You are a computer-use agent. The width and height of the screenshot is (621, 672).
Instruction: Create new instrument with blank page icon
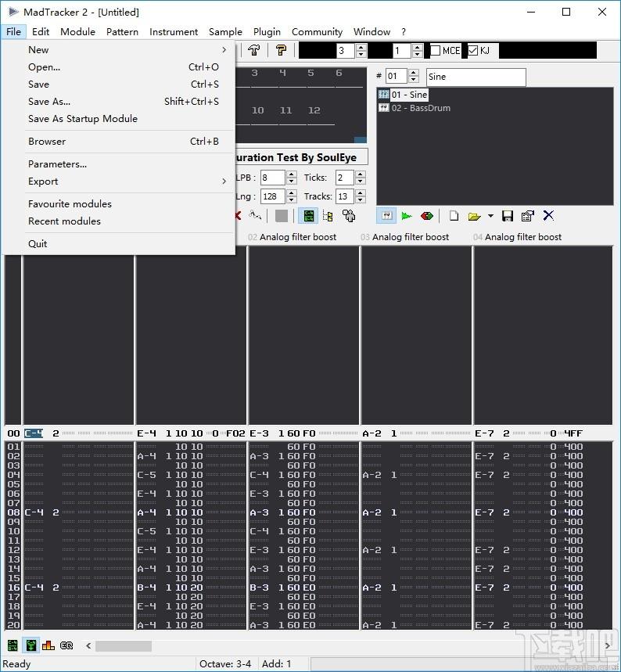click(454, 216)
